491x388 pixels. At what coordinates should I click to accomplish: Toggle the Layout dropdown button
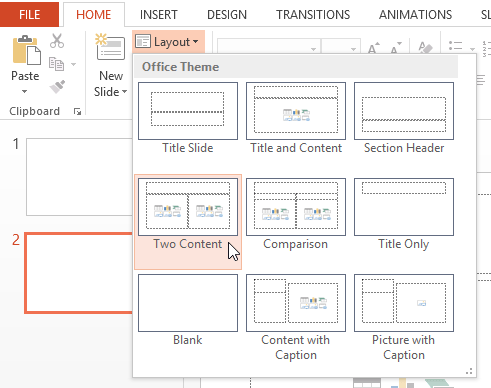168,42
